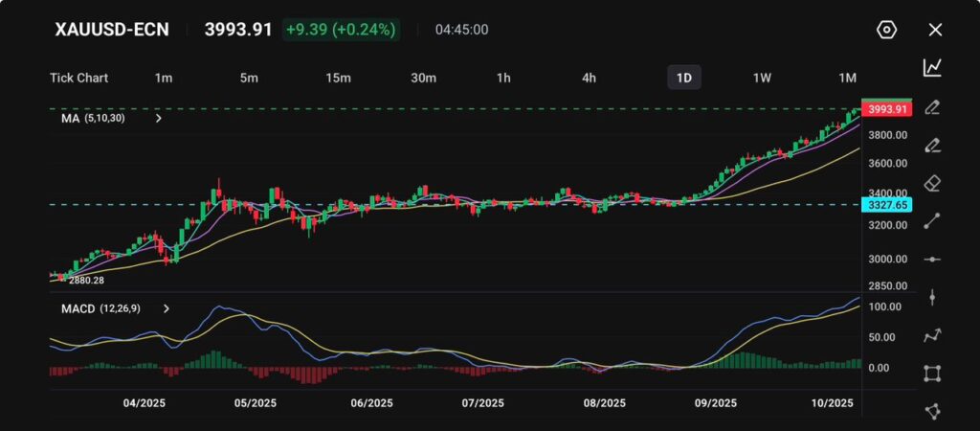Change timeframe to 4h
This screenshot has height=431, width=980.
pos(590,78)
